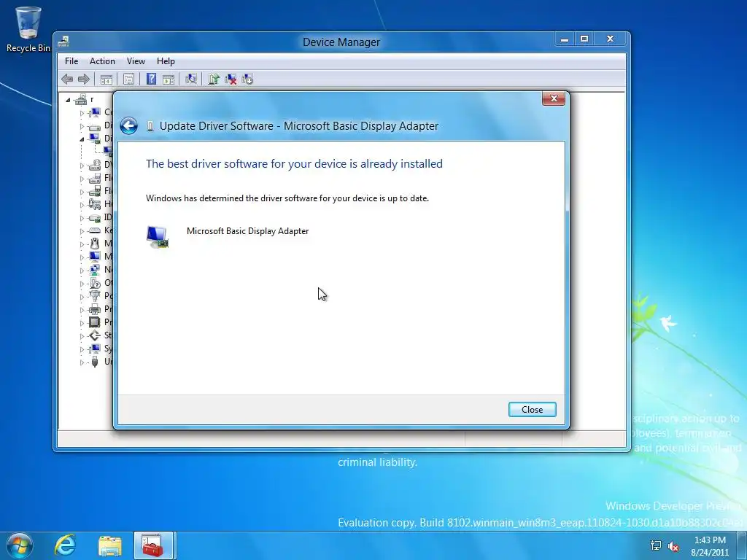Open the Properties toolbar icon

click(x=128, y=79)
